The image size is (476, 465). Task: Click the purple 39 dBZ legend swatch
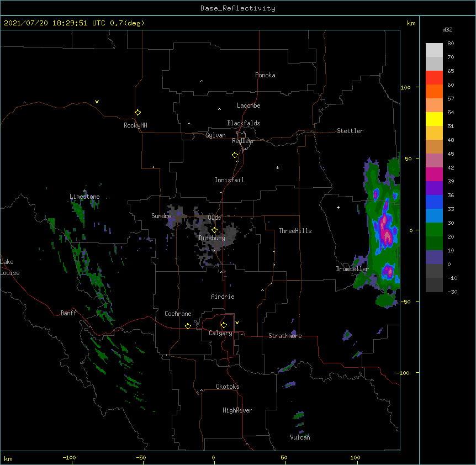click(x=434, y=188)
